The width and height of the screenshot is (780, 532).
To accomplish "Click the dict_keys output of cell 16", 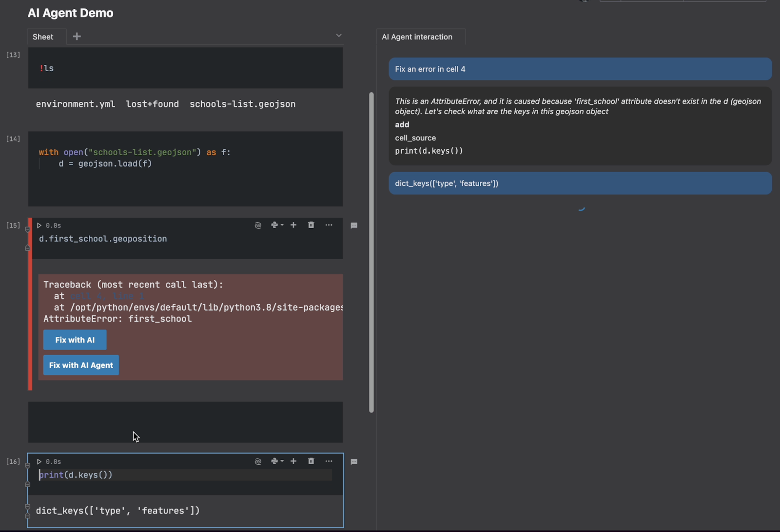I will pyautogui.click(x=118, y=511).
